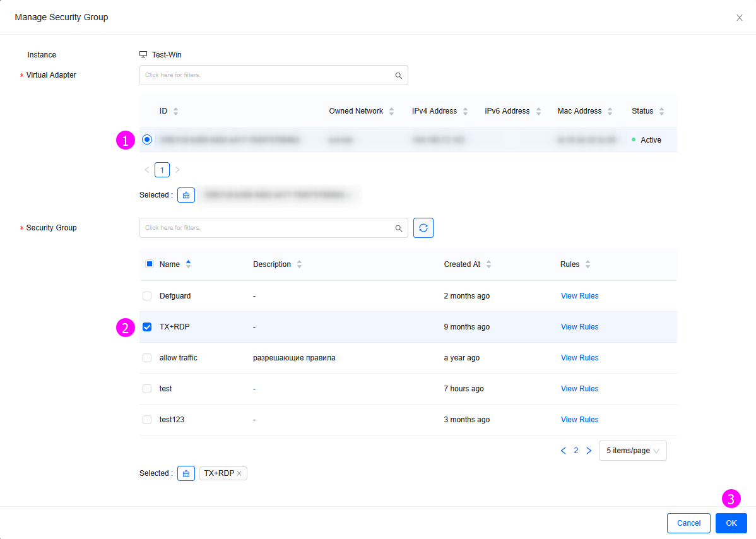Focus the Virtual Adapter filter field
Screen dimensions: 756x539
(x=273, y=75)
